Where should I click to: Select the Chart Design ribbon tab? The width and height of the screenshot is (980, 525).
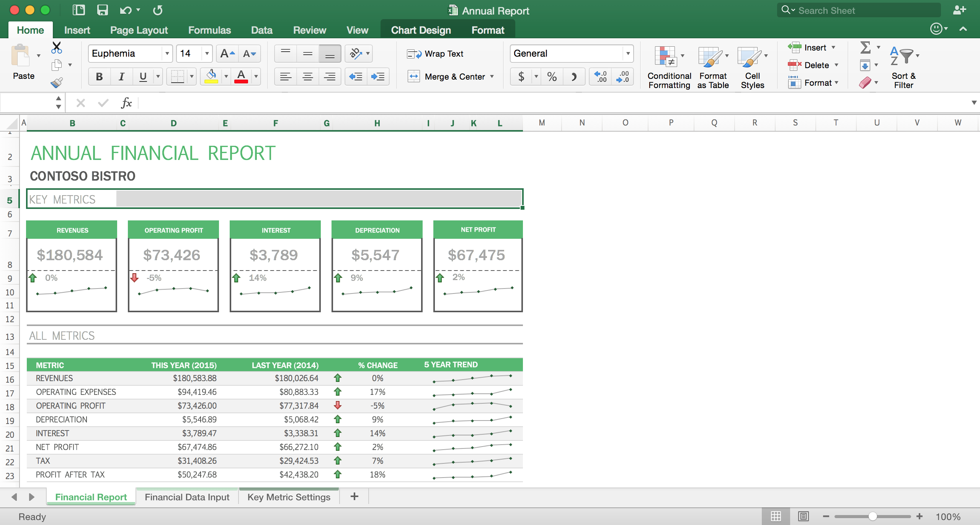pos(420,30)
